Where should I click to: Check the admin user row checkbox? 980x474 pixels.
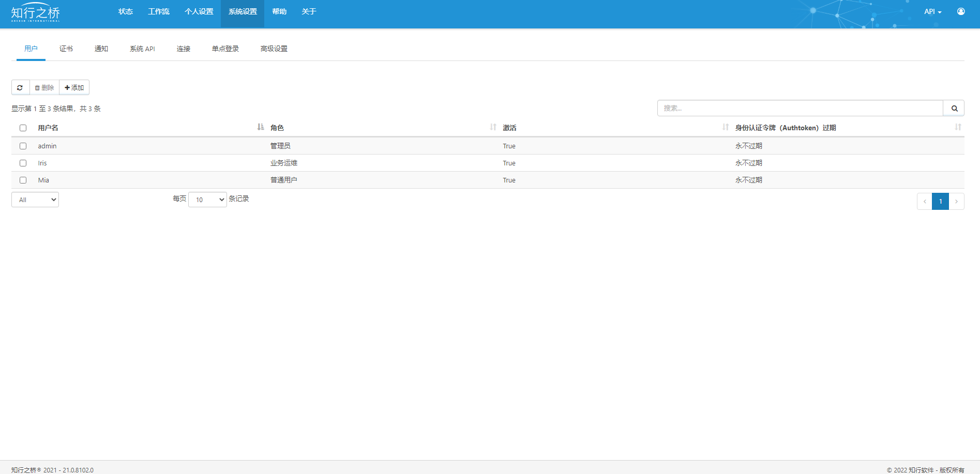click(23, 146)
